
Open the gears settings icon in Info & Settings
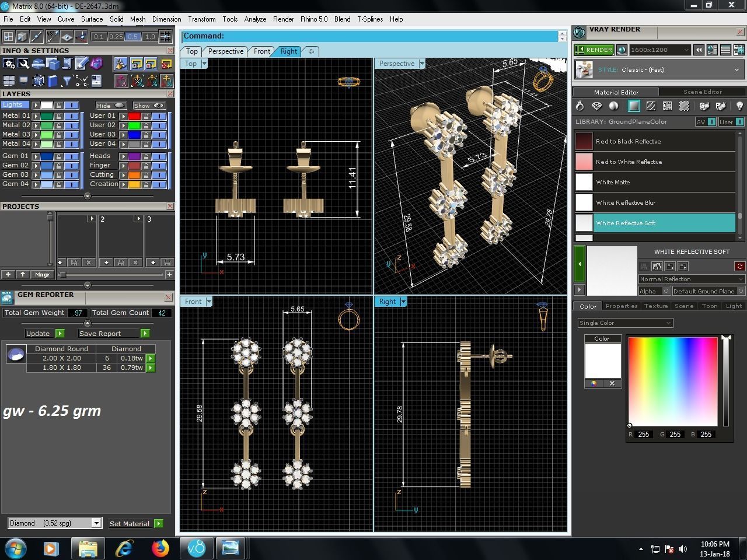coord(9,64)
